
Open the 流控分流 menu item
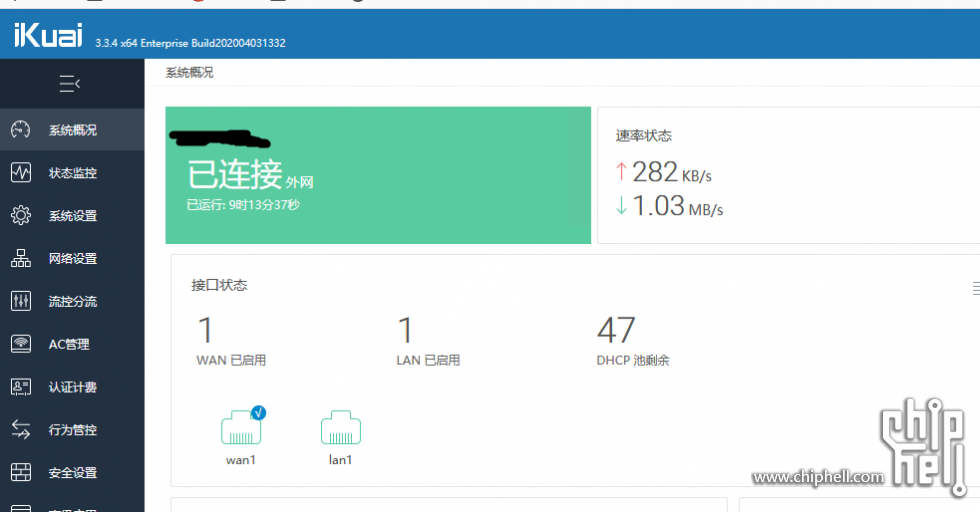(x=72, y=301)
